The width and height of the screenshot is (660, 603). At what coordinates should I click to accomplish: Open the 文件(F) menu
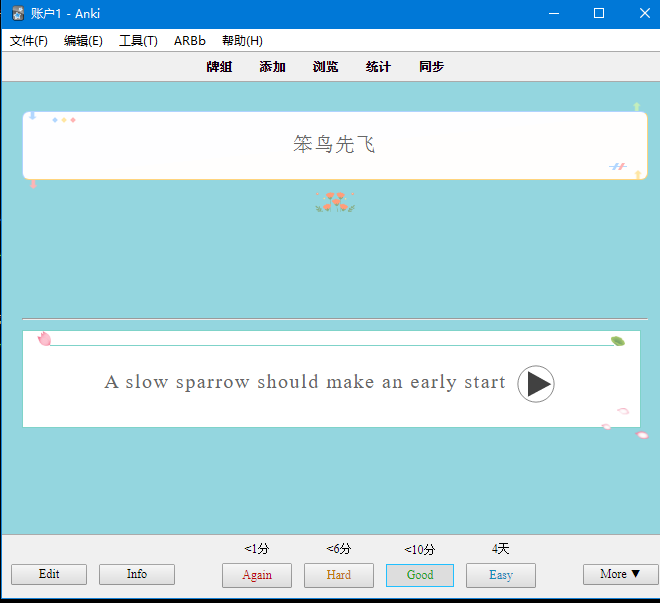[x=29, y=41]
